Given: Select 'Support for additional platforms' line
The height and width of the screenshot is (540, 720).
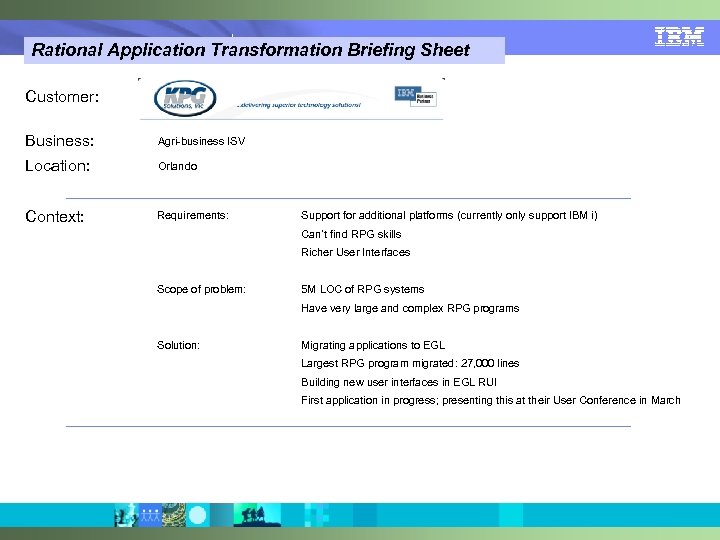Looking at the screenshot, I should 450,215.
